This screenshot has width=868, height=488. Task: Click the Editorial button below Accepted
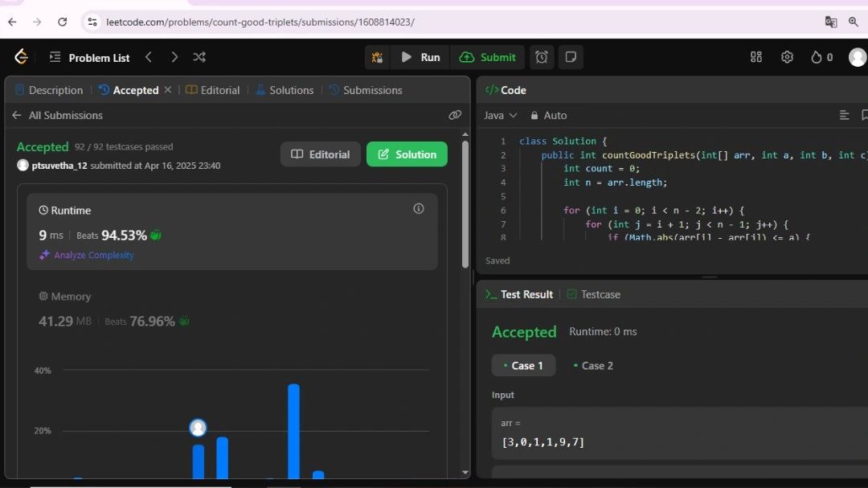tap(321, 154)
